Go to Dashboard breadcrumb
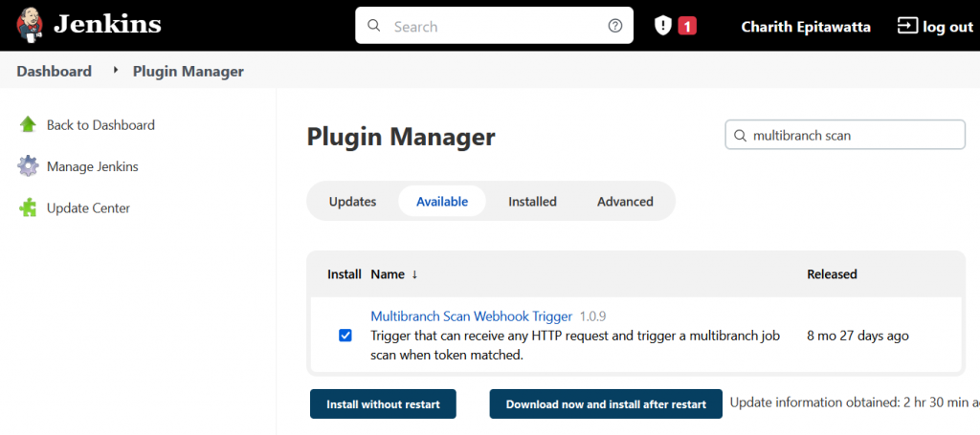Image resolution: width=980 pixels, height=435 pixels. [55, 71]
